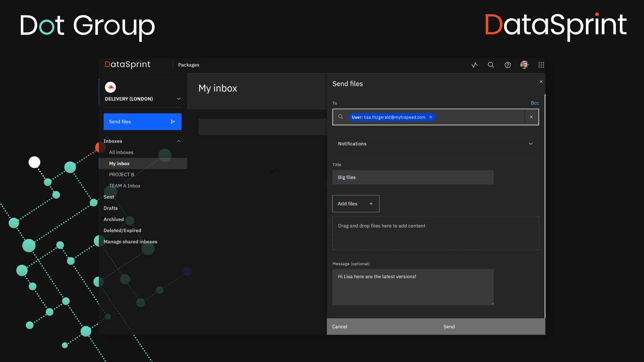Open search from the top bar
The image size is (644, 362).
pos(491,65)
